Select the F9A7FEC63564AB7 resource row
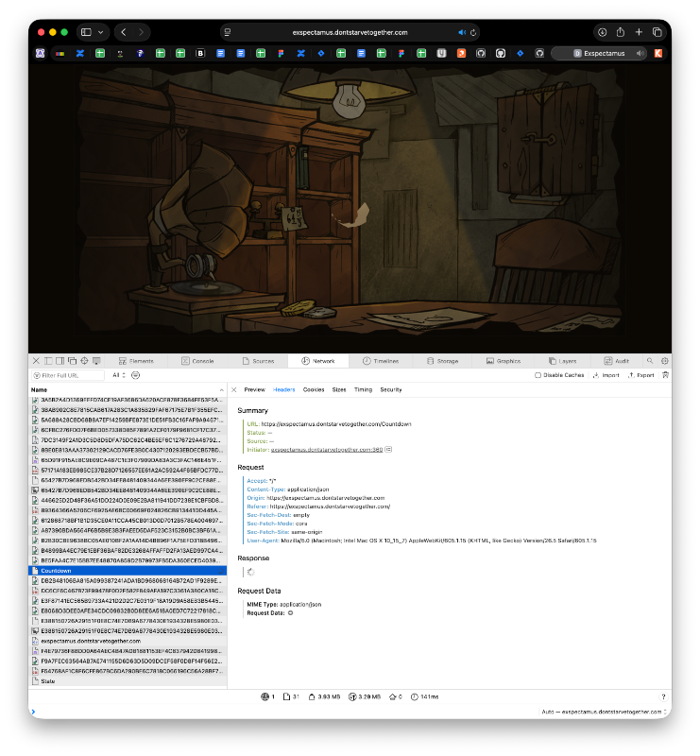This screenshot has width=700, height=756. 128,661
